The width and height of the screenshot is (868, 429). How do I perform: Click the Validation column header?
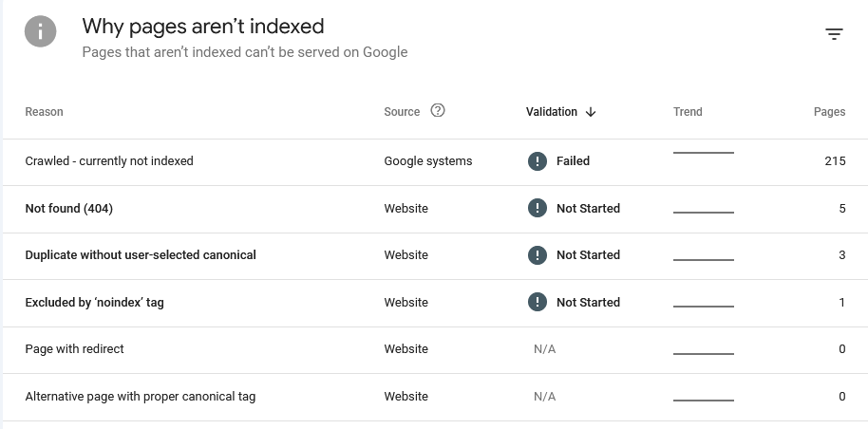point(551,112)
